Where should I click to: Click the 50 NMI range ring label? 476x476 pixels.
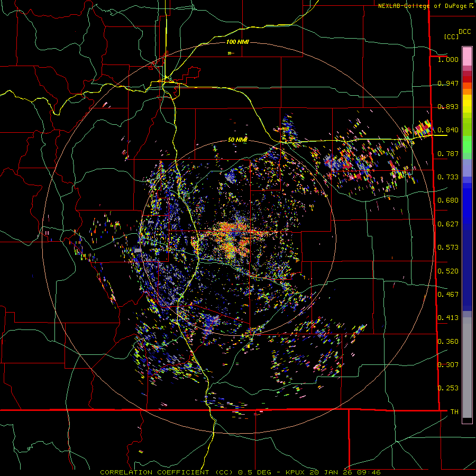pos(237,140)
